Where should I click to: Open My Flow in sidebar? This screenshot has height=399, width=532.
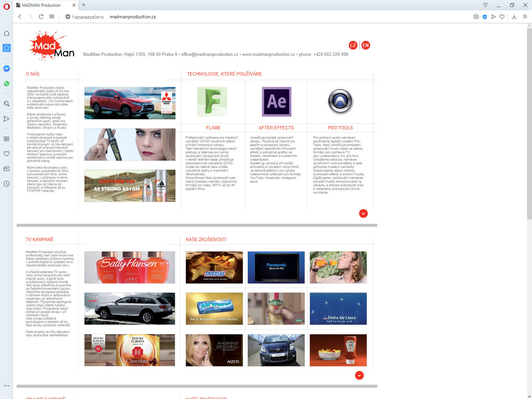tap(6, 119)
